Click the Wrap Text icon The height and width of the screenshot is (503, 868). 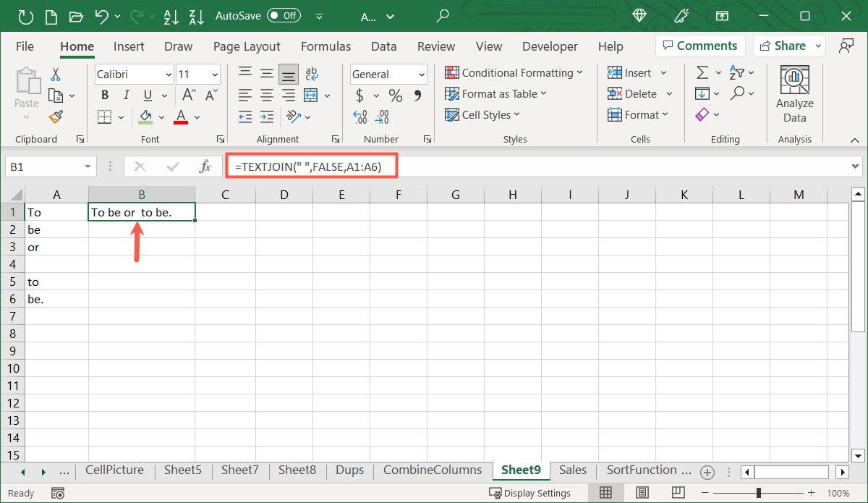pos(311,72)
